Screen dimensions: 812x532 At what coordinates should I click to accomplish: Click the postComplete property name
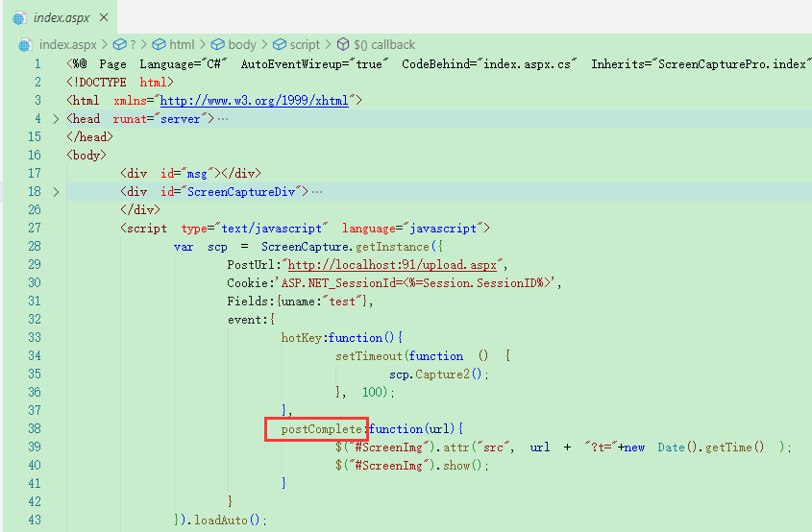(x=321, y=429)
